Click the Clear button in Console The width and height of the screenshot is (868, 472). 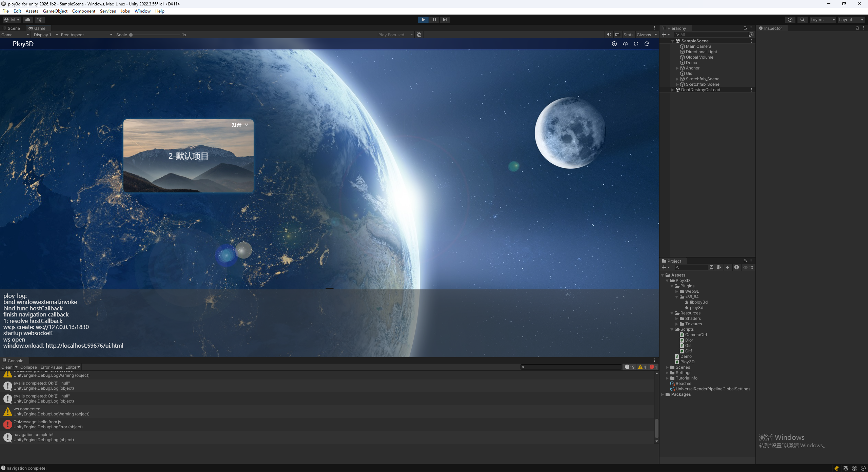click(6, 367)
